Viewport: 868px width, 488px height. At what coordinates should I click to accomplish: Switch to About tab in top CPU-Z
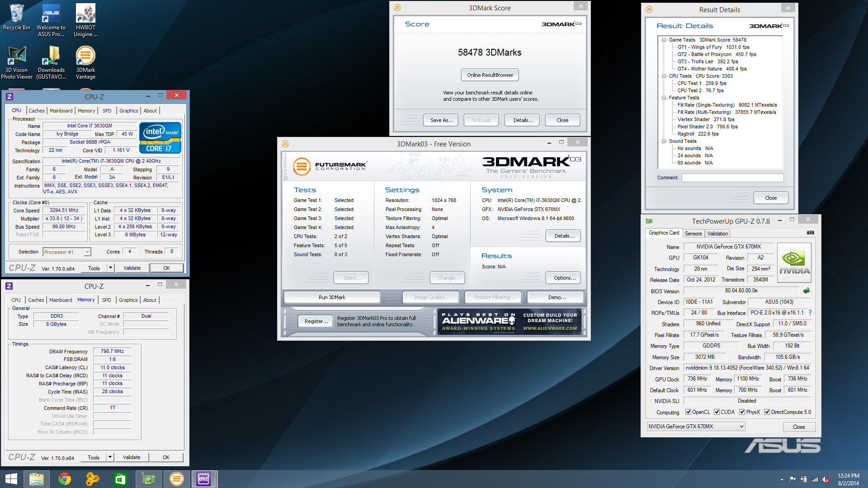pos(150,111)
